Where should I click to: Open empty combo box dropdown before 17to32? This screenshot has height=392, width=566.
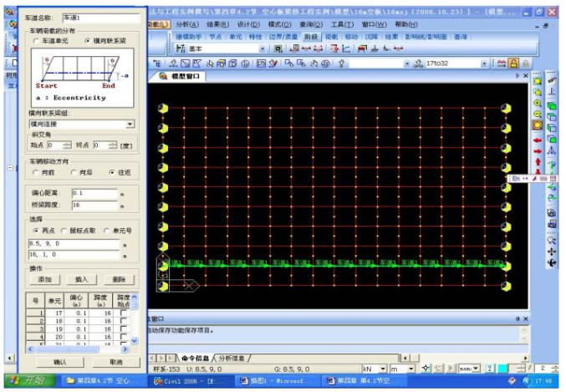(x=407, y=64)
